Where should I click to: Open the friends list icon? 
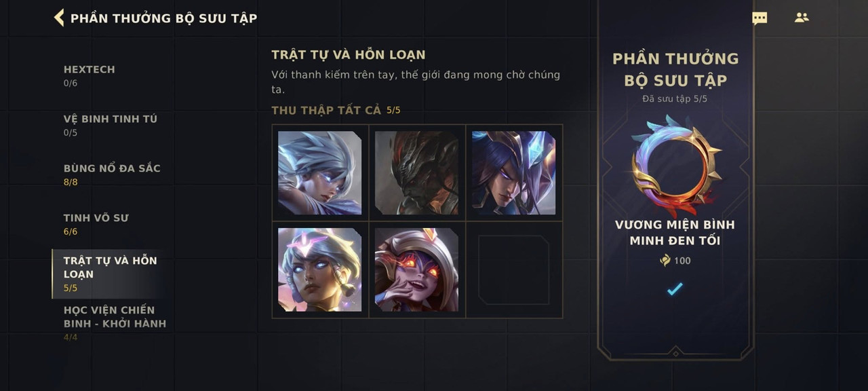pyautogui.click(x=802, y=18)
